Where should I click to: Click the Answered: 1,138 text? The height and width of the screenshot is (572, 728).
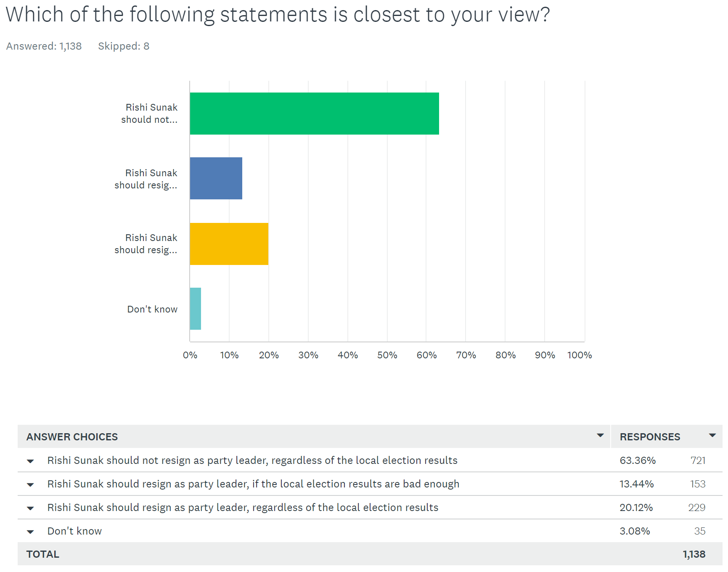(x=44, y=46)
